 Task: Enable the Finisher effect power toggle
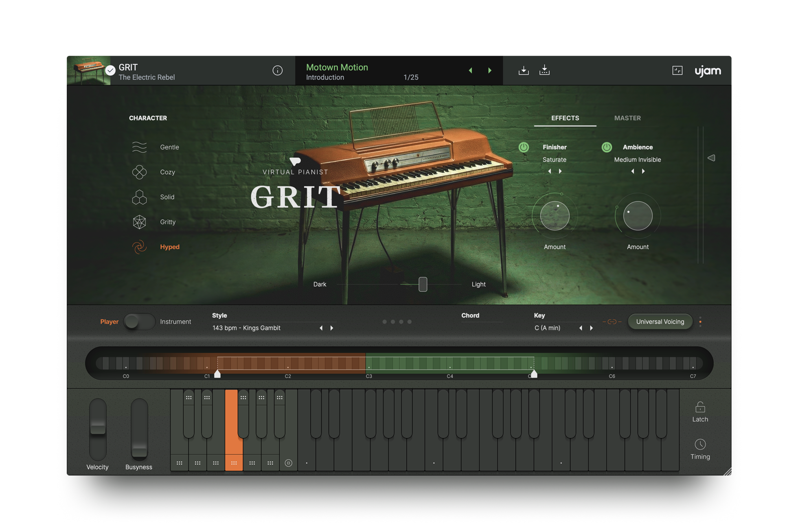pyautogui.click(x=524, y=147)
